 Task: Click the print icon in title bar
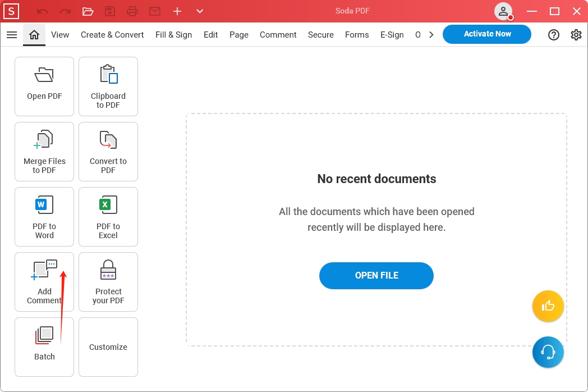tap(132, 11)
